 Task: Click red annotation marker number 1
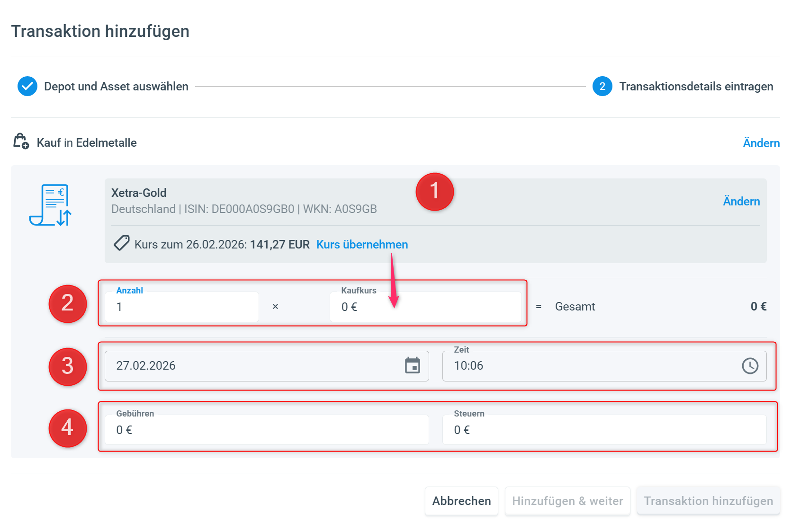click(x=434, y=192)
